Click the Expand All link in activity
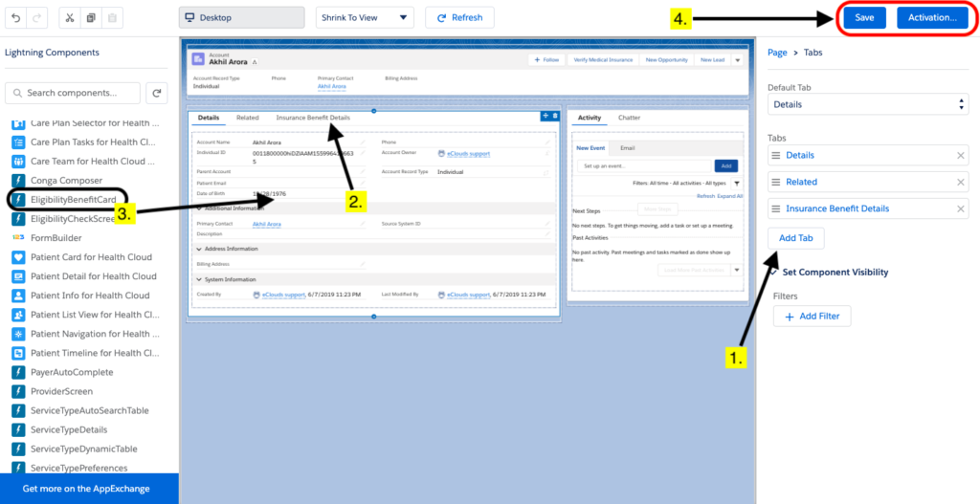The image size is (980, 504). click(x=730, y=196)
